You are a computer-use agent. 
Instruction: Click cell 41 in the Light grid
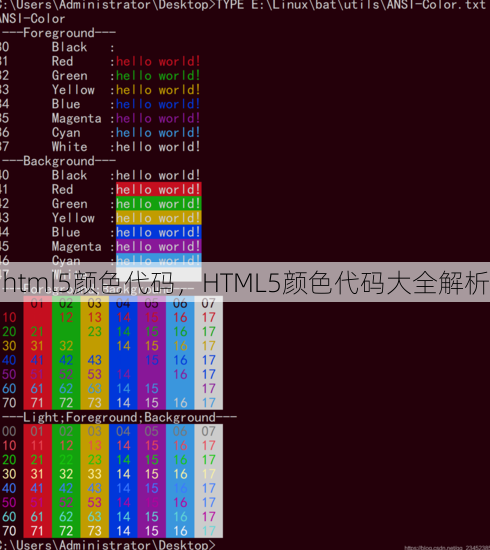pos(37,488)
